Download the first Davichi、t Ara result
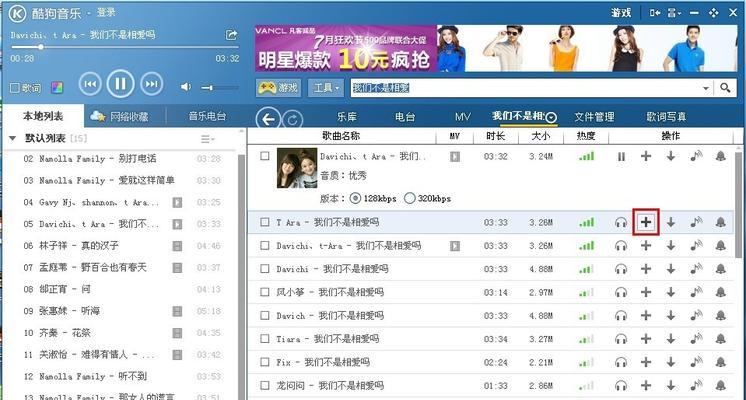 (671, 156)
